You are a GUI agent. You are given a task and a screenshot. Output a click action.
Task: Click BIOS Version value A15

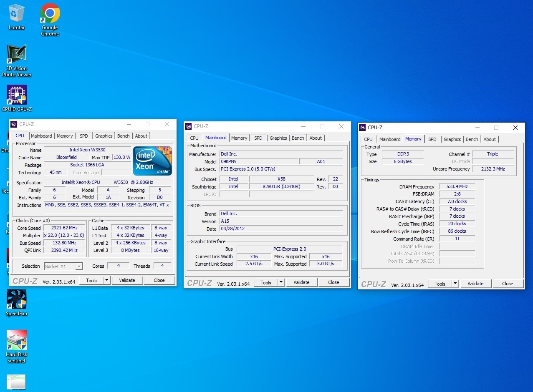281,221
